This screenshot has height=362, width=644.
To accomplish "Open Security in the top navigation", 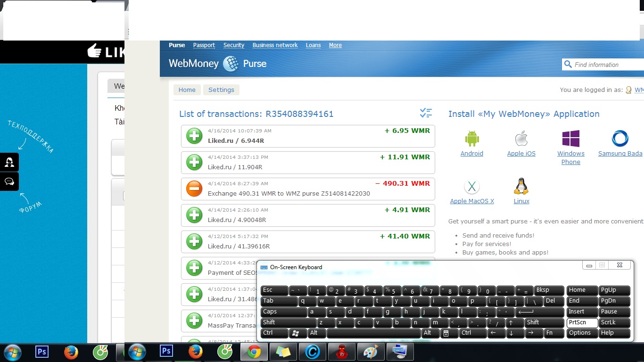I will click(234, 45).
